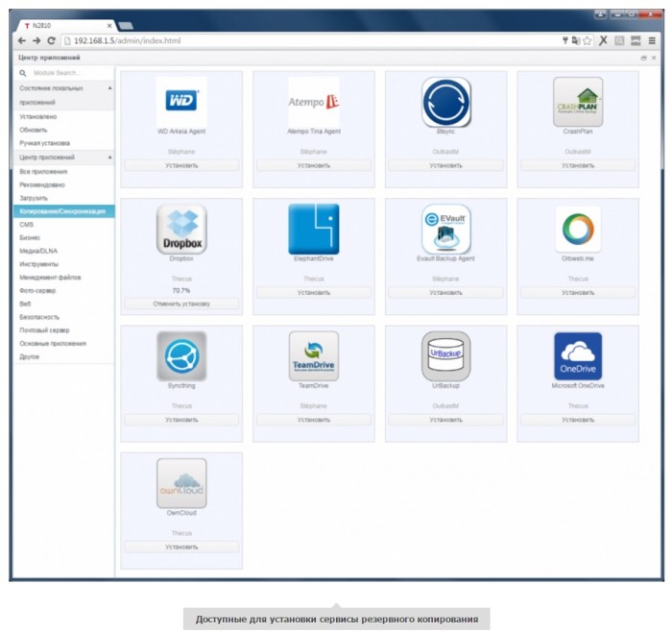Select Почтовый сервер category
The image size is (672, 633).
44,330
